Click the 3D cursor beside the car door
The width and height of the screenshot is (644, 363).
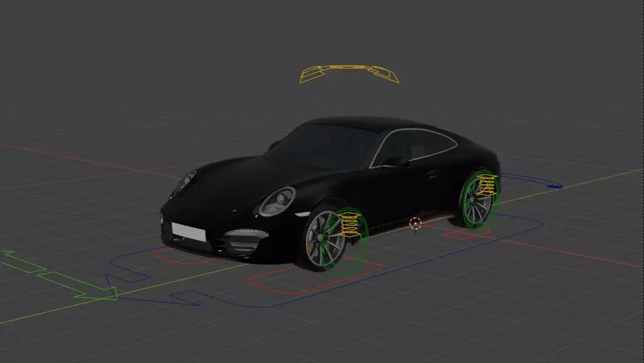coord(415,224)
